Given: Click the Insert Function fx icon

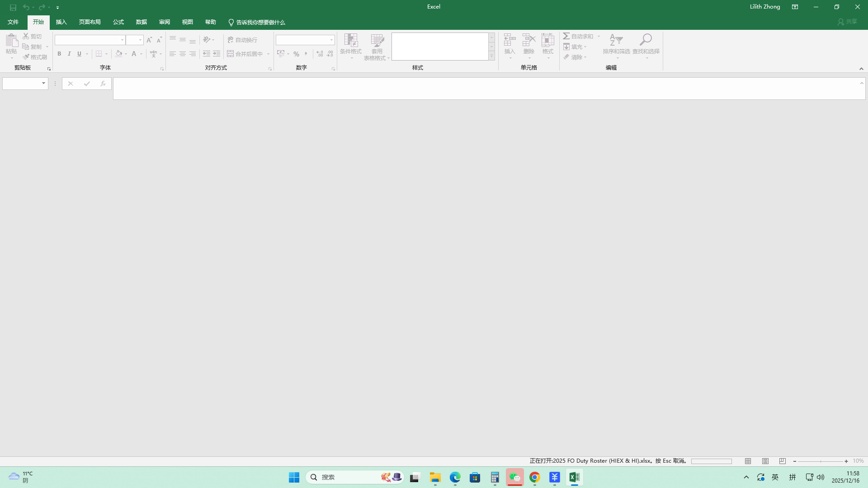Looking at the screenshot, I should 103,84.
